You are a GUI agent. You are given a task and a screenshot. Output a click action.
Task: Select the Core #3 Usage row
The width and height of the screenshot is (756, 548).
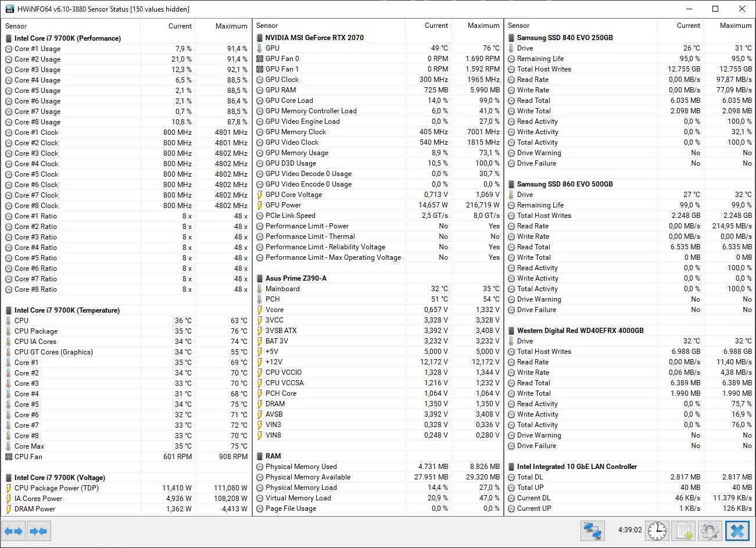pyautogui.click(x=127, y=70)
